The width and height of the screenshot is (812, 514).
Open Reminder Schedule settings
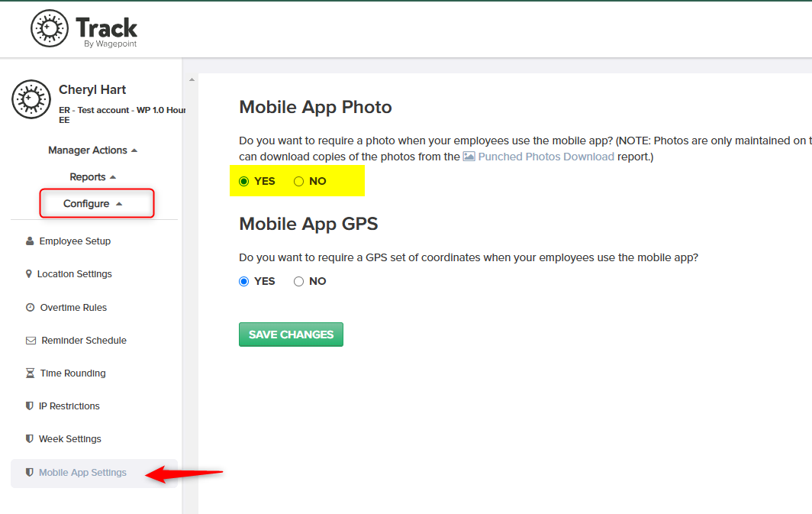tap(84, 341)
